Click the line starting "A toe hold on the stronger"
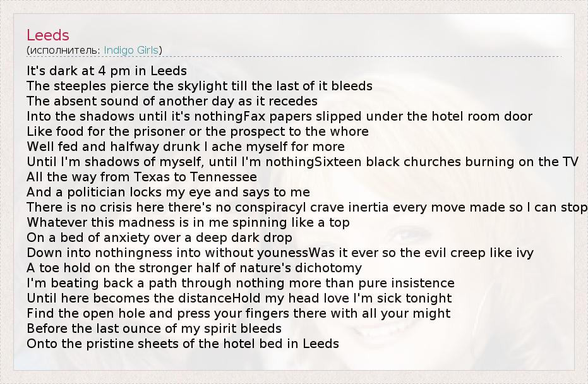Viewport: 588px width, 384px height. pyautogui.click(x=194, y=268)
